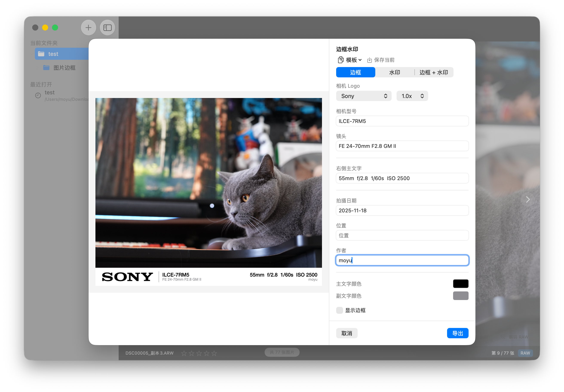Click the SONY logo in preview border
This screenshot has height=392, width=564.
point(127,277)
